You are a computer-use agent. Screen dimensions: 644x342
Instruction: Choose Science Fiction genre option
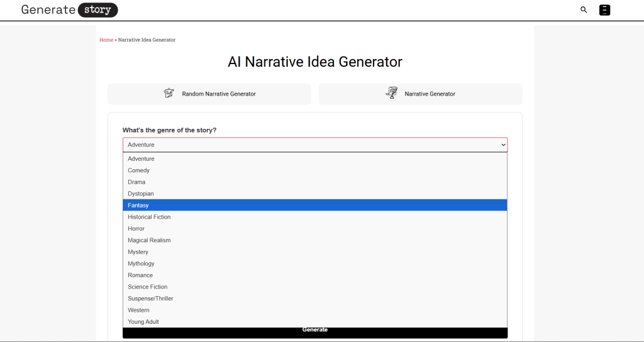(148, 287)
